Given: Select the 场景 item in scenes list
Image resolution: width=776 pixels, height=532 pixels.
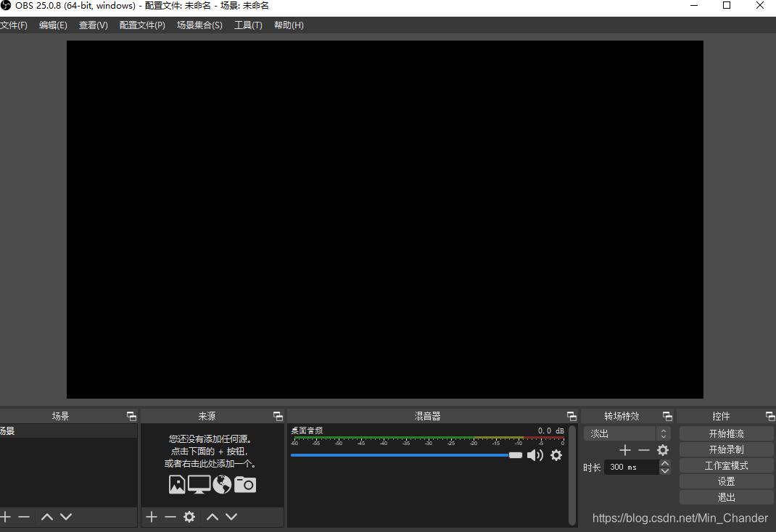Looking at the screenshot, I should [68, 431].
